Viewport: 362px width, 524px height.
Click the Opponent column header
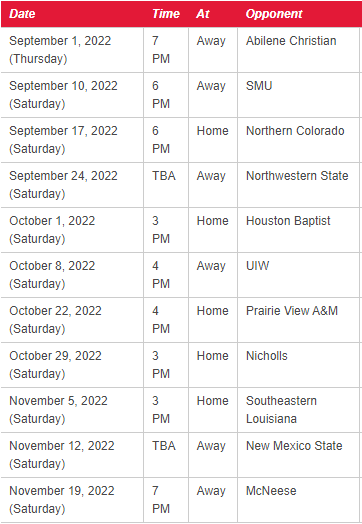pyautogui.click(x=274, y=14)
